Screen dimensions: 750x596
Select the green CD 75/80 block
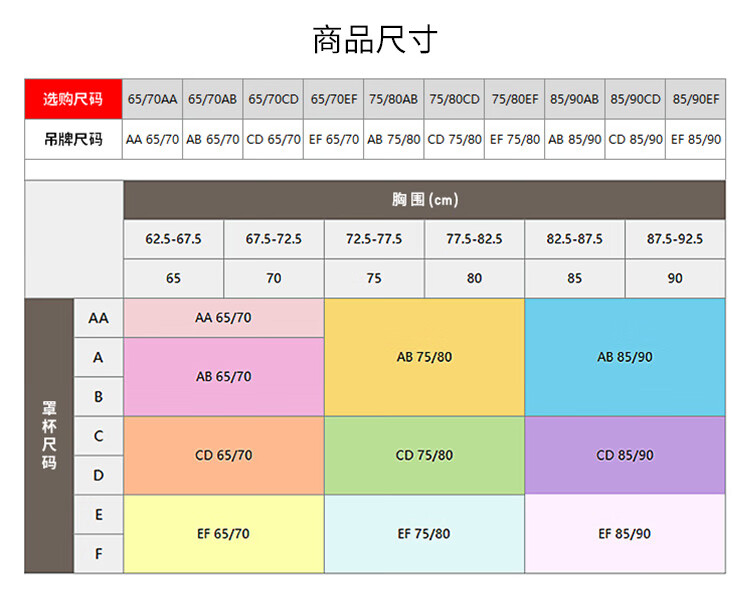click(x=424, y=455)
